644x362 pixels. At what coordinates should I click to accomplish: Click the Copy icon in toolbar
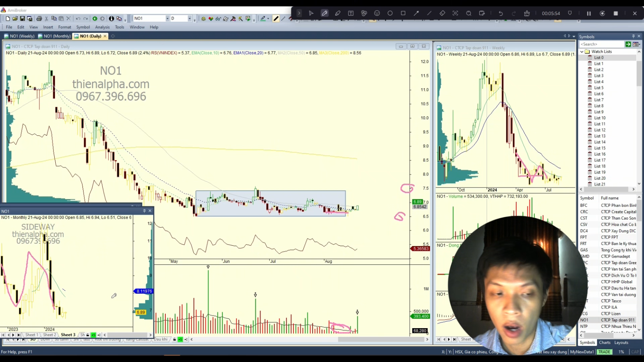tap(54, 18)
